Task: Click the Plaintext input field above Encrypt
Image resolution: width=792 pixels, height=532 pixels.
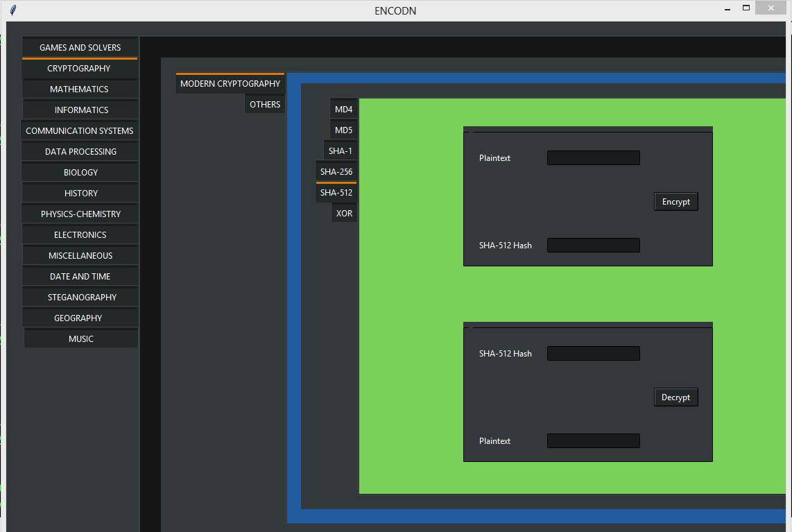Action: pos(593,158)
